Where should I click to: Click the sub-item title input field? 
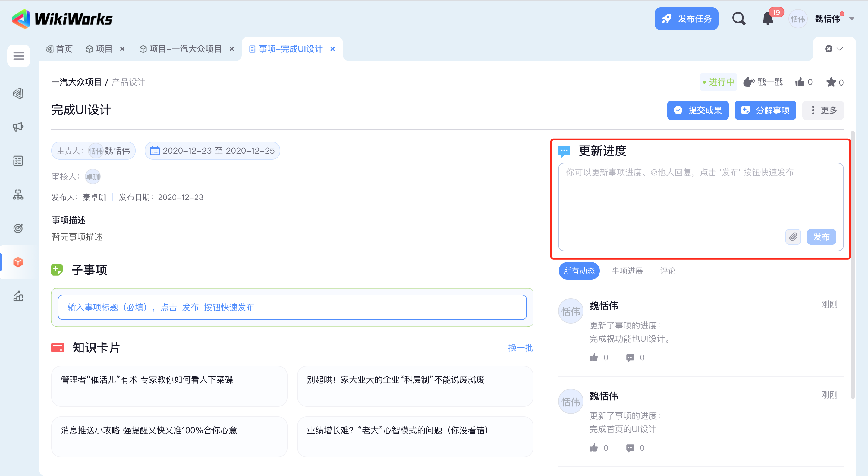tap(292, 307)
